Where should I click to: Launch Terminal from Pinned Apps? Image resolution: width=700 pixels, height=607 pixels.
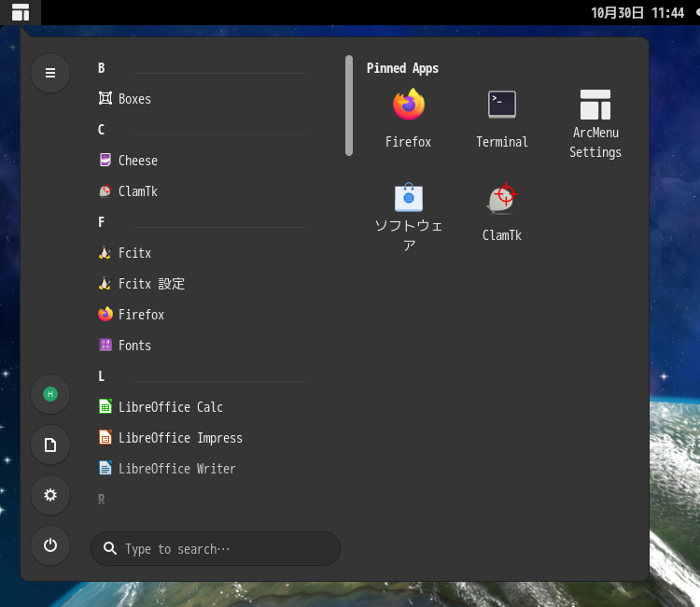click(x=502, y=119)
